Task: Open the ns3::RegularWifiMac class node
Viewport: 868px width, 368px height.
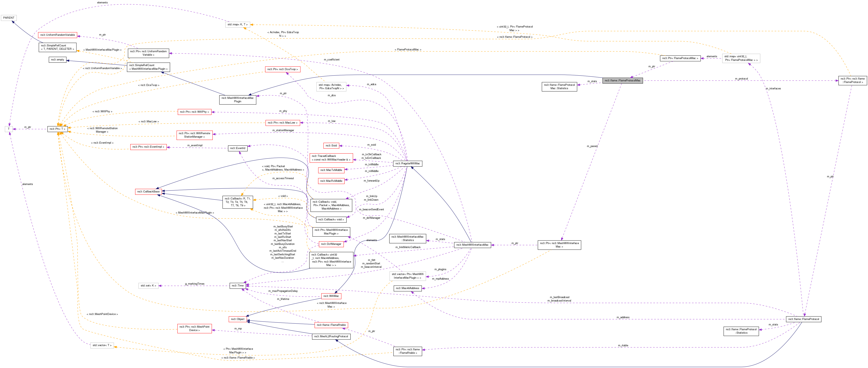Action: pyautogui.click(x=407, y=163)
